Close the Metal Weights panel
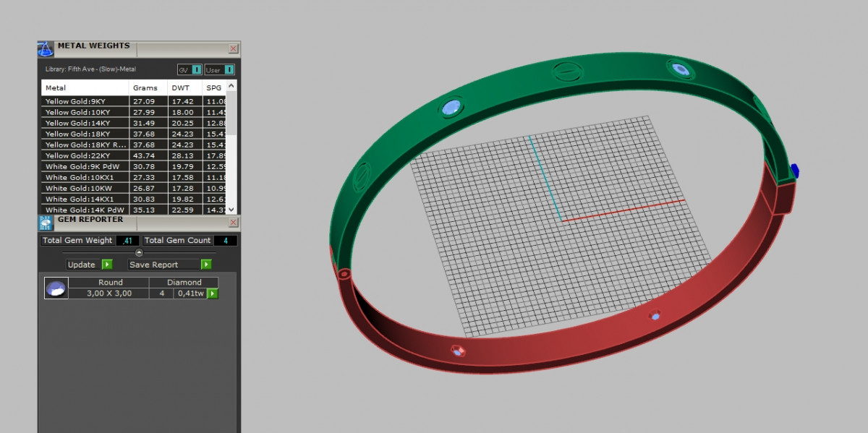Viewport: 868px width, 433px height. tap(233, 48)
